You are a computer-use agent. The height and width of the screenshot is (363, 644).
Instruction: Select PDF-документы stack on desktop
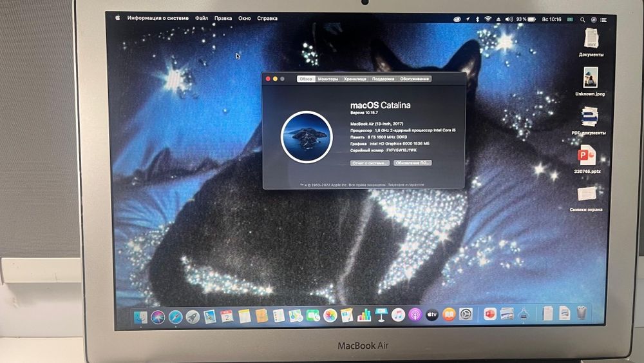pos(589,120)
